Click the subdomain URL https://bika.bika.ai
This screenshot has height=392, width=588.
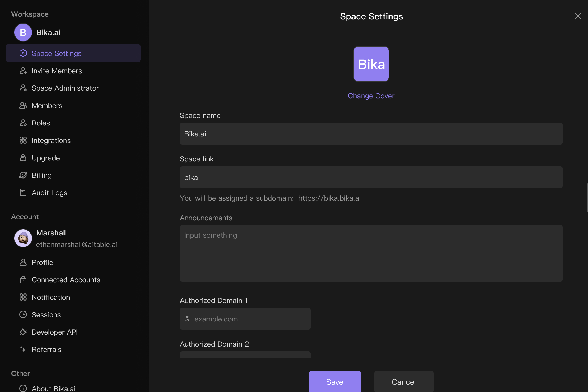click(x=329, y=198)
